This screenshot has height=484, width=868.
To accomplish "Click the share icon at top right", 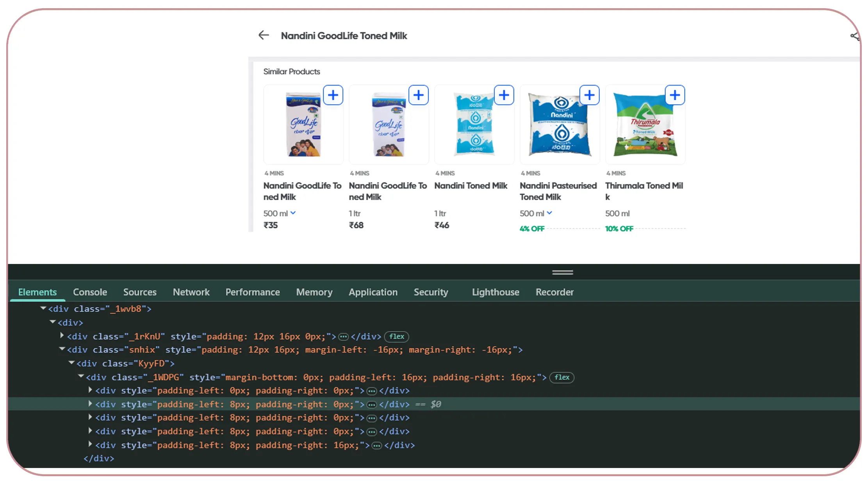I will point(854,36).
